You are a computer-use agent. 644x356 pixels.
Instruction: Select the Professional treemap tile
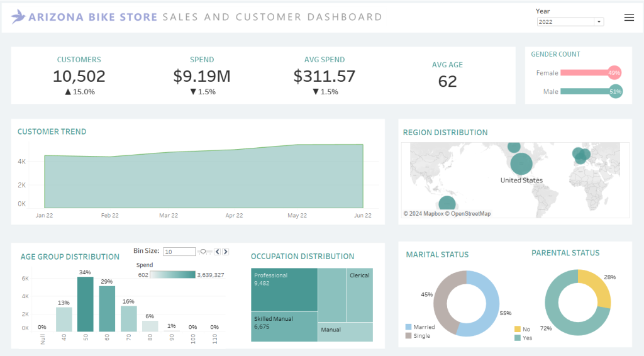(x=284, y=289)
